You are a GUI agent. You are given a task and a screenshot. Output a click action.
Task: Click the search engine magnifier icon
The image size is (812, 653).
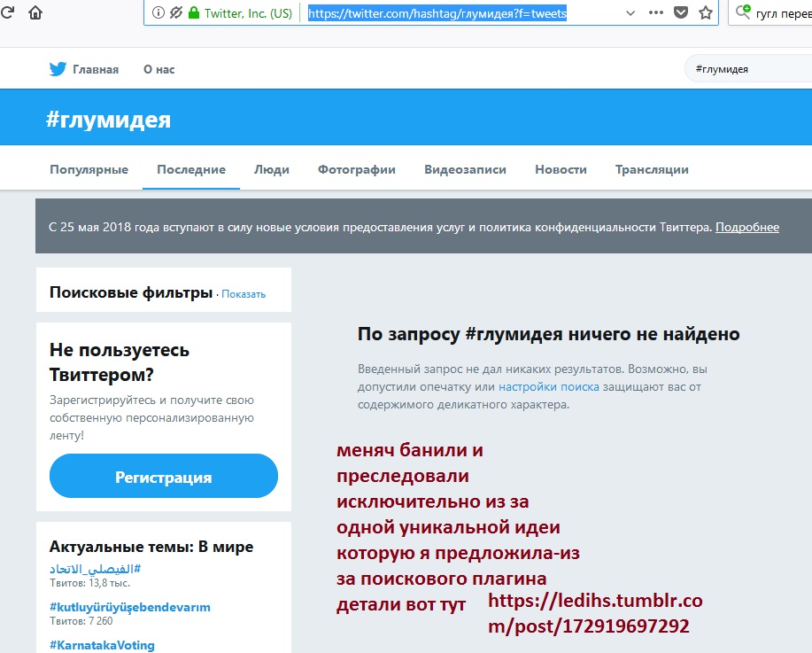coord(743,12)
